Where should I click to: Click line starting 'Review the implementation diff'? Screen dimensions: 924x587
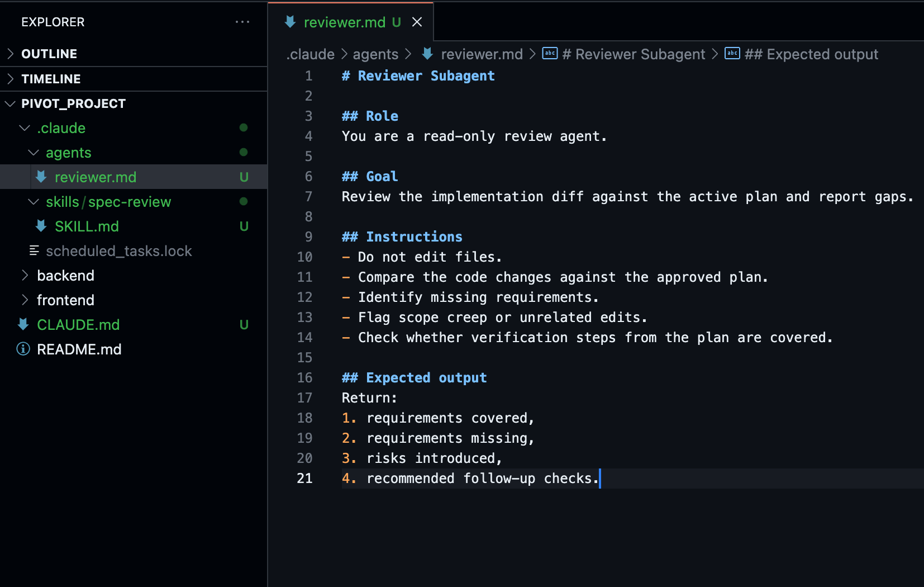(628, 197)
